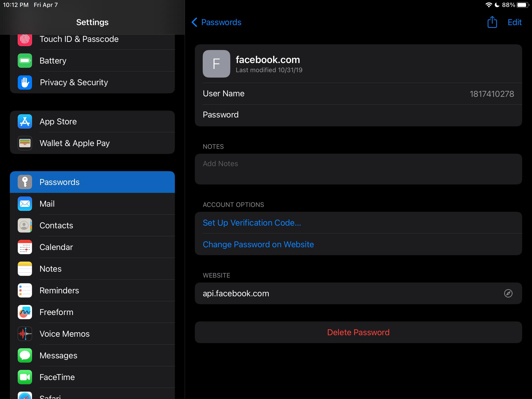Tap the Voice Memos waveform icon
532x399 pixels.
click(x=25, y=334)
